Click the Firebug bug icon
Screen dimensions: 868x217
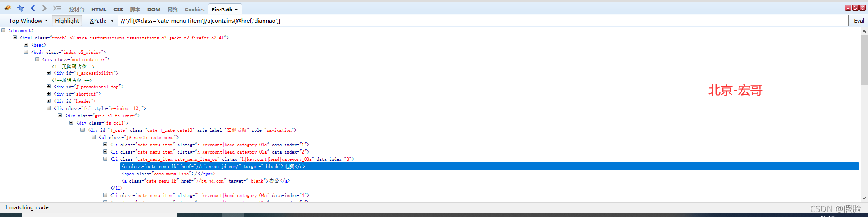[8, 8]
